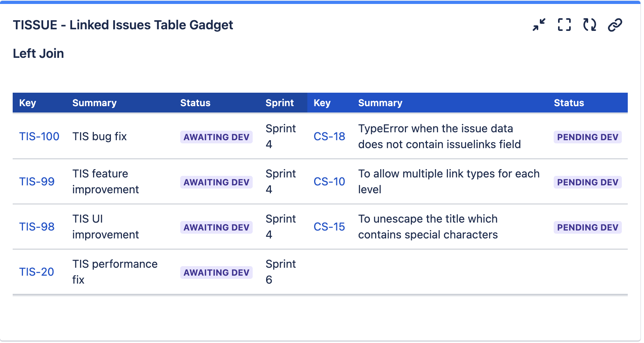Viewport: 644px width, 343px height.
Task: Click the first Status column header
Action: (x=195, y=103)
